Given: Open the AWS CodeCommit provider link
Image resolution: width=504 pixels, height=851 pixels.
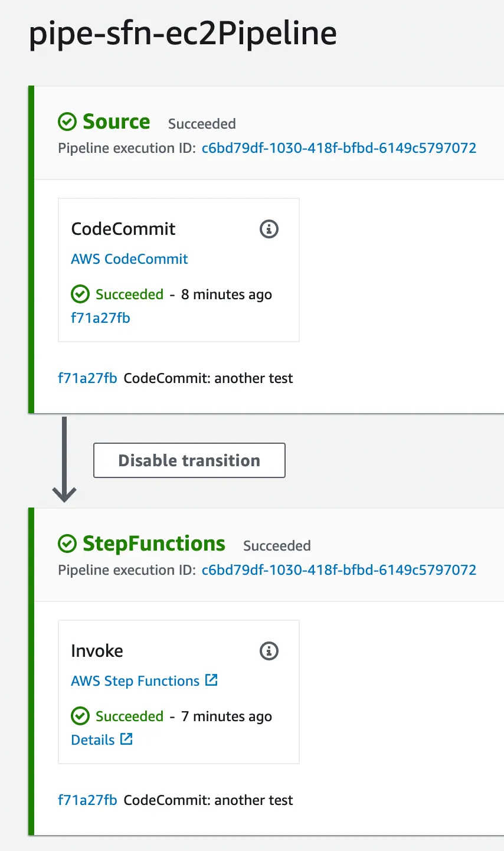Looking at the screenshot, I should (x=129, y=259).
